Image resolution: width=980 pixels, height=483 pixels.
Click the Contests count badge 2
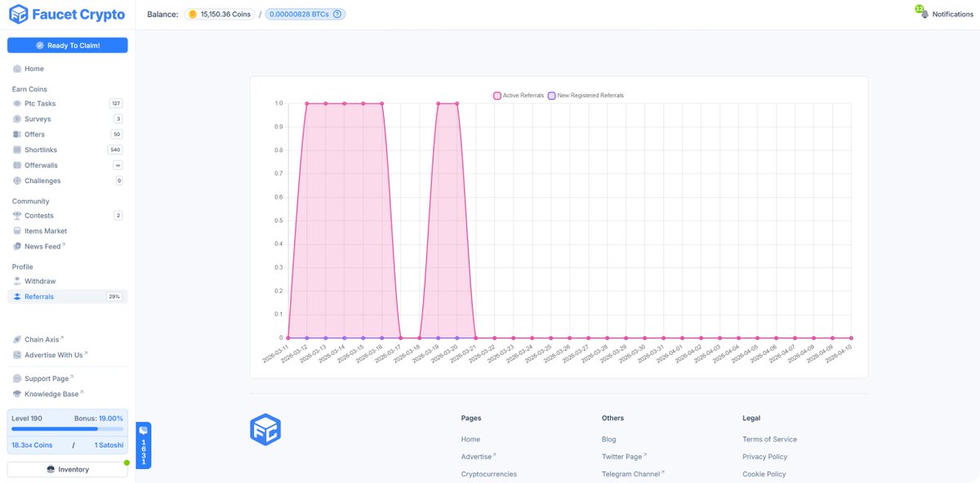point(118,216)
